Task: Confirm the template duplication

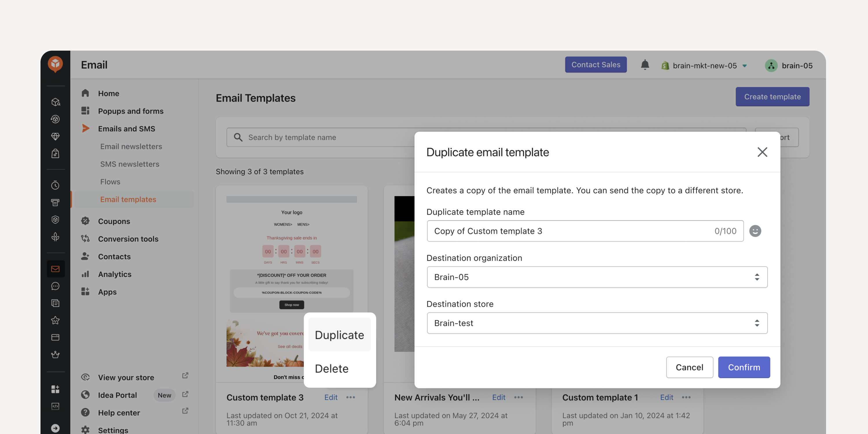Action: pyautogui.click(x=744, y=367)
